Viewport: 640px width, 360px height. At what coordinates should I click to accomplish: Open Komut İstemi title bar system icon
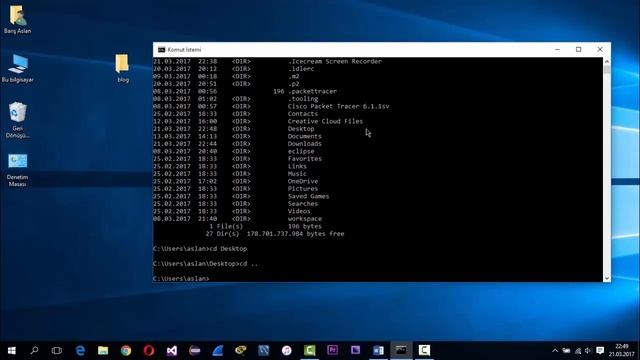162,50
